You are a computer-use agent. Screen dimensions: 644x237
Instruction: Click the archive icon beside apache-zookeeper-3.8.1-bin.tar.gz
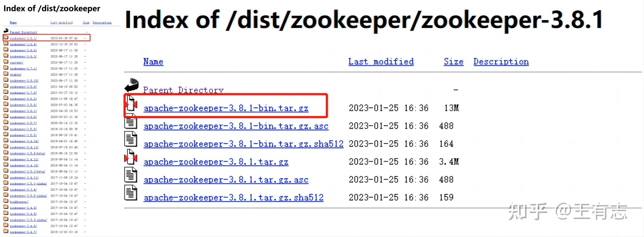pyautogui.click(x=131, y=103)
